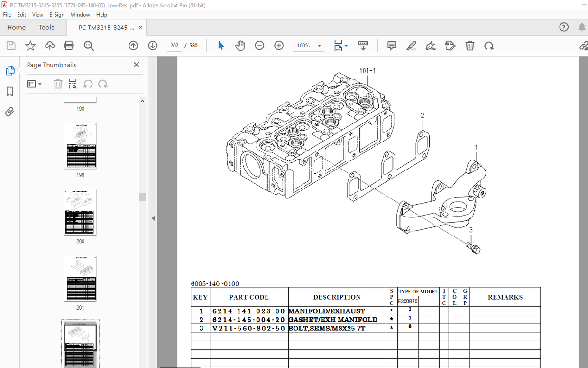The image size is (588, 368).
Task: Select page 201 thumbnail
Action: click(x=80, y=278)
